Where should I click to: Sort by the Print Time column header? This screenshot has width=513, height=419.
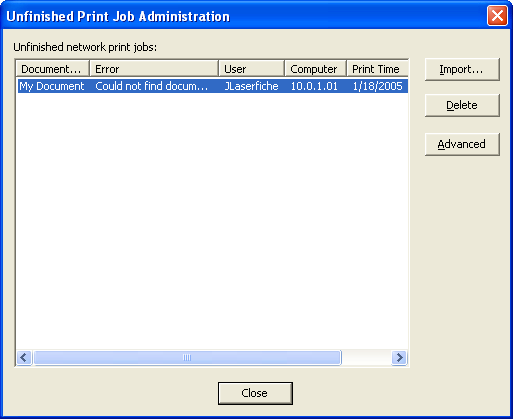point(378,69)
